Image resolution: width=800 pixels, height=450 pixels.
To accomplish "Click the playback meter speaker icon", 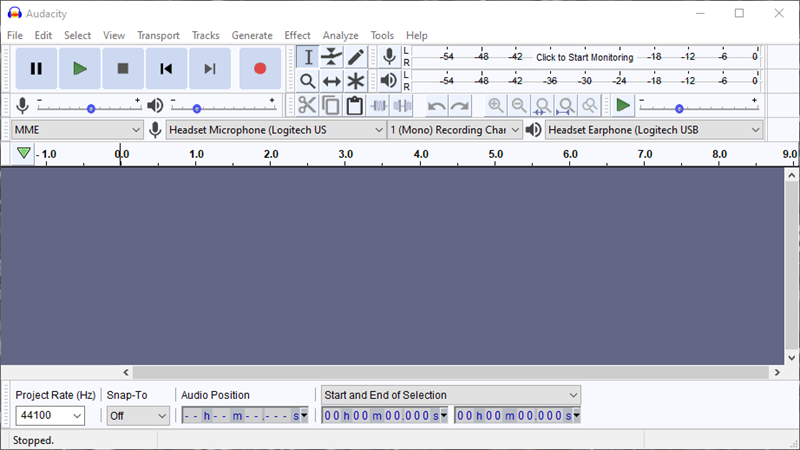I will click(389, 81).
